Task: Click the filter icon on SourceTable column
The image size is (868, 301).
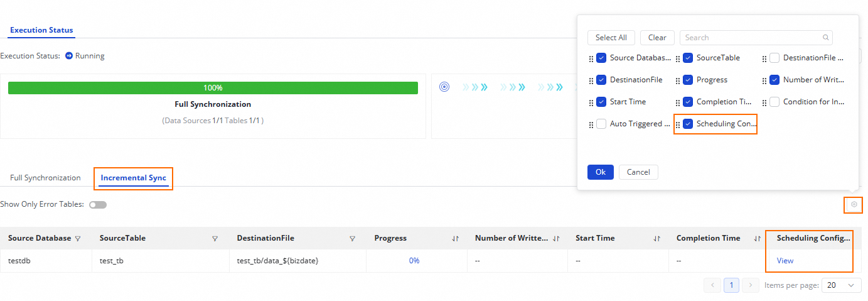Action: coord(215,239)
